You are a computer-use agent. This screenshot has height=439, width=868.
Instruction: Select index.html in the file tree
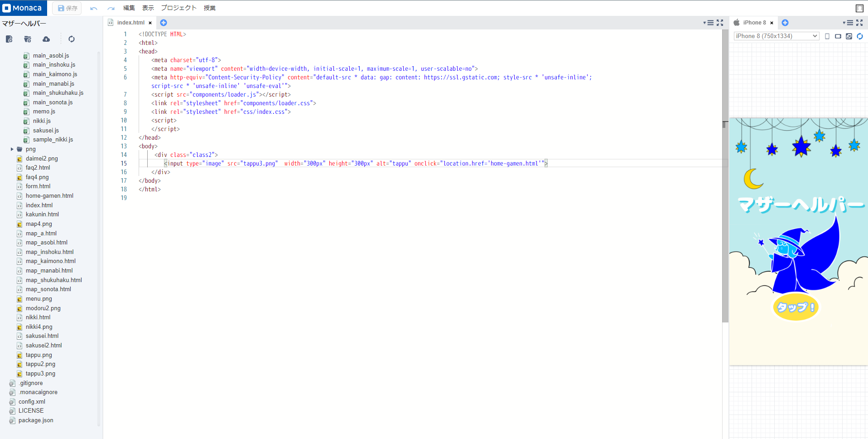(39, 205)
